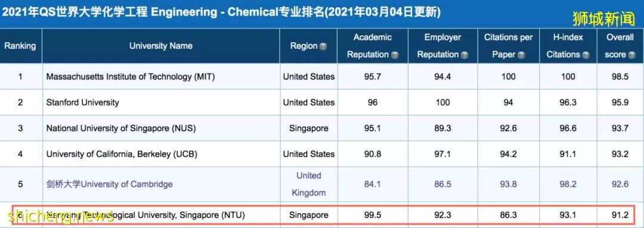The image size is (644, 228).
Task: Select the Stanford University row
Action: pyautogui.click(x=322, y=102)
